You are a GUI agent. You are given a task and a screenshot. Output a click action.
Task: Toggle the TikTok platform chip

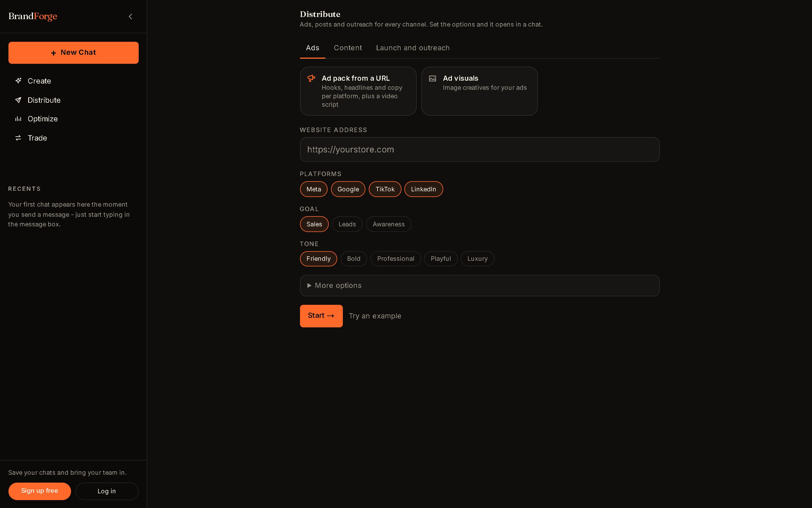(385, 189)
